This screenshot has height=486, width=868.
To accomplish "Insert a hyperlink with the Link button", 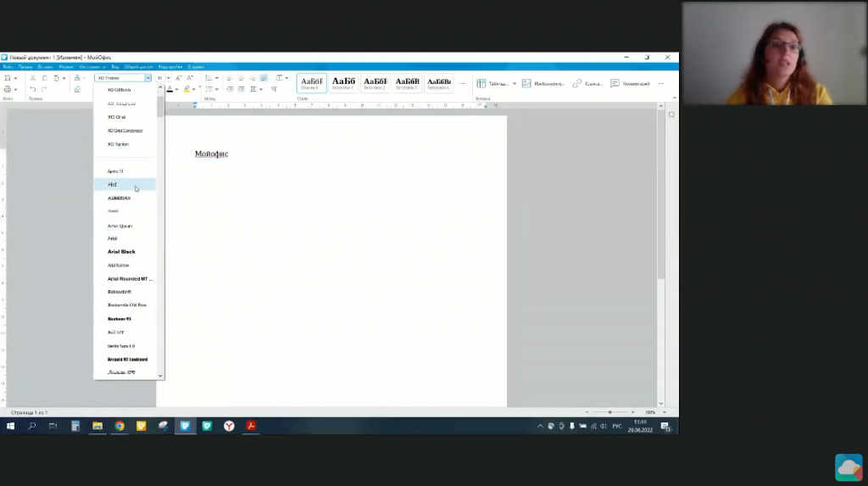I will coord(587,84).
